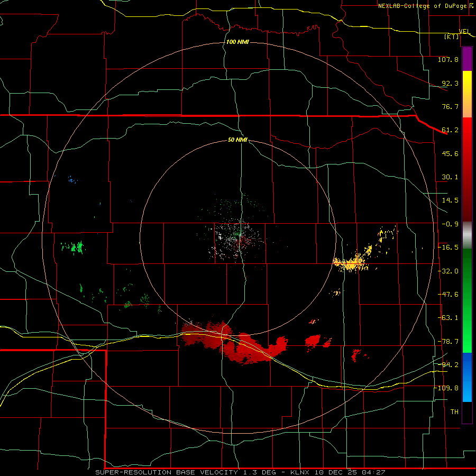This screenshot has height=476, width=476.
Task: Click the 76.7 velocity scale value
Action: [450, 106]
